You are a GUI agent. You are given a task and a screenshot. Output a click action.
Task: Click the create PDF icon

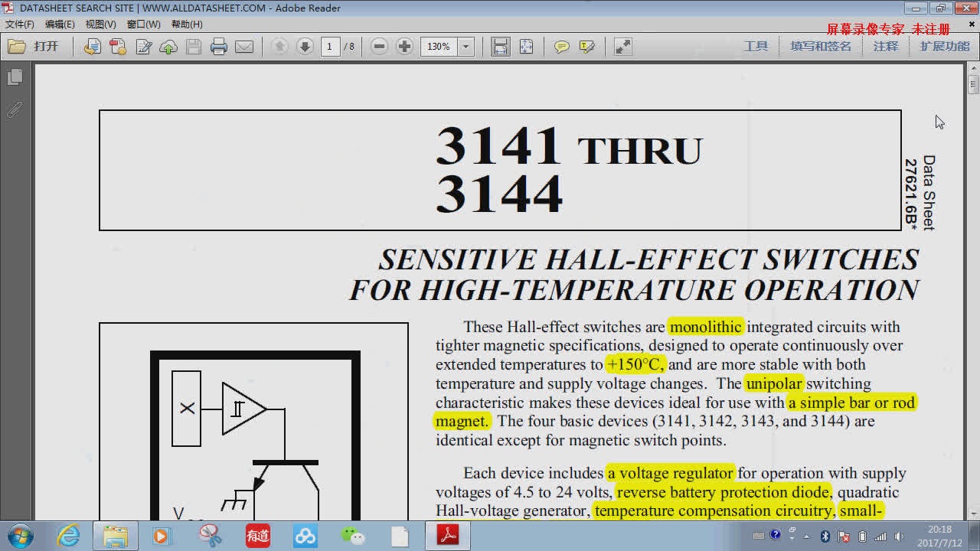click(x=118, y=47)
